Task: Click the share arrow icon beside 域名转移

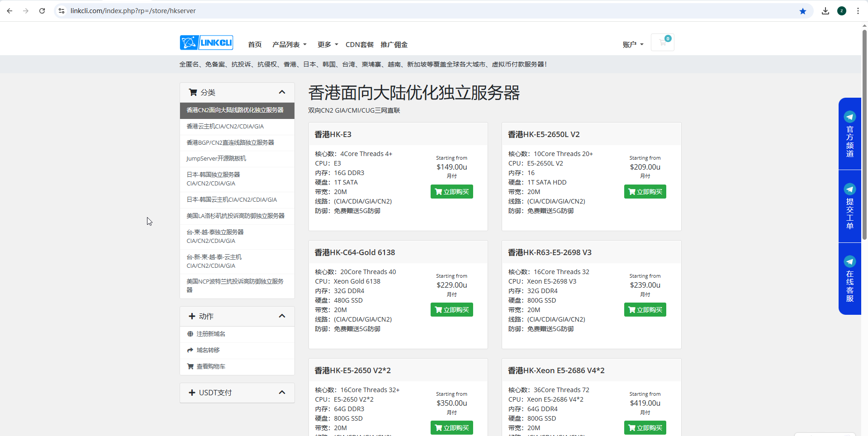Action: [190, 350]
